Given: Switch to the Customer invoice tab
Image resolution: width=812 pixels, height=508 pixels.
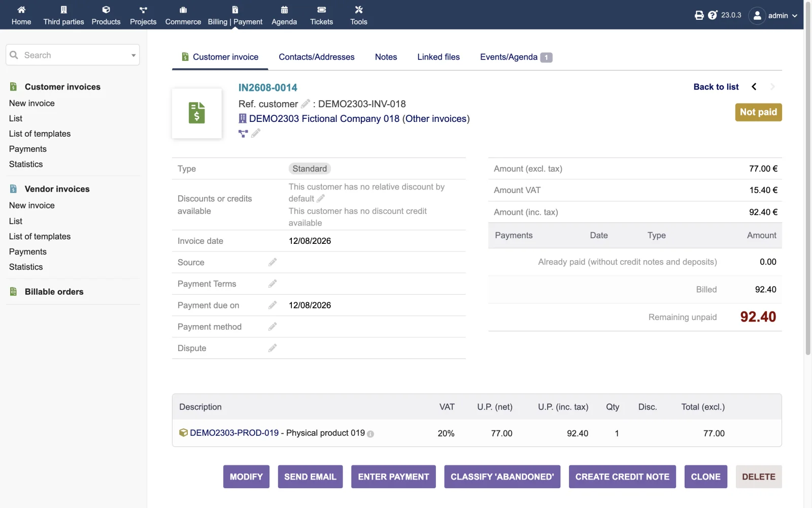Looking at the screenshot, I should (220, 57).
